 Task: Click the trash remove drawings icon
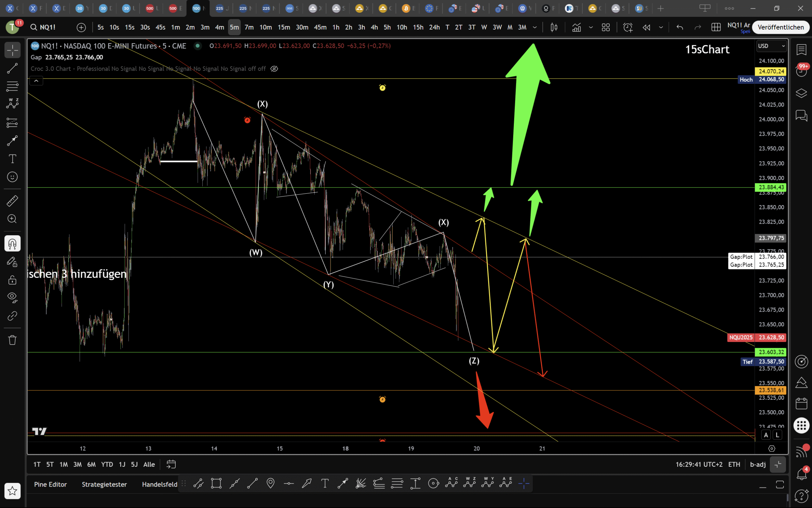12,340
